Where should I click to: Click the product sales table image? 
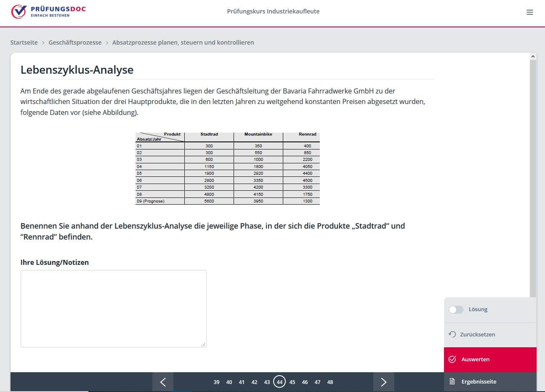(228, 168)
